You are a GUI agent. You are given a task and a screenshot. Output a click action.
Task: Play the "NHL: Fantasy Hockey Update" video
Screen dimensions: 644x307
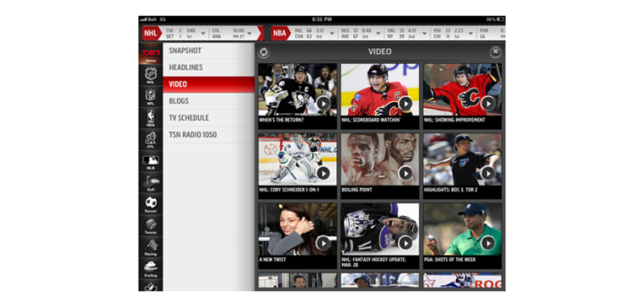[x=405, y=243]
